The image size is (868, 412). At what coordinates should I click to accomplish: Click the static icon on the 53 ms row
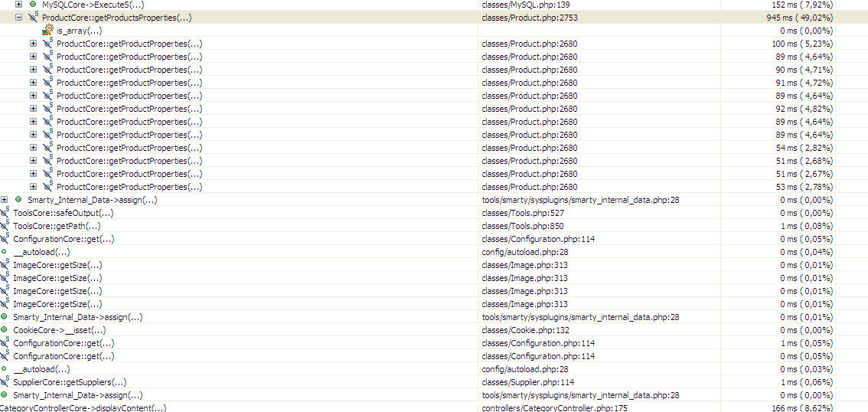[47, 186]
